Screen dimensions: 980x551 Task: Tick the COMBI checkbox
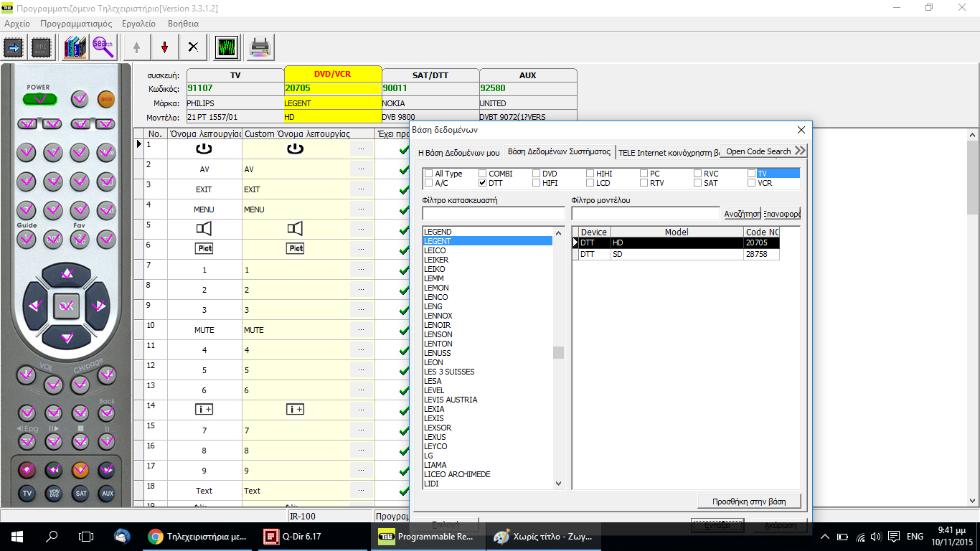click(x=483, y=174)
